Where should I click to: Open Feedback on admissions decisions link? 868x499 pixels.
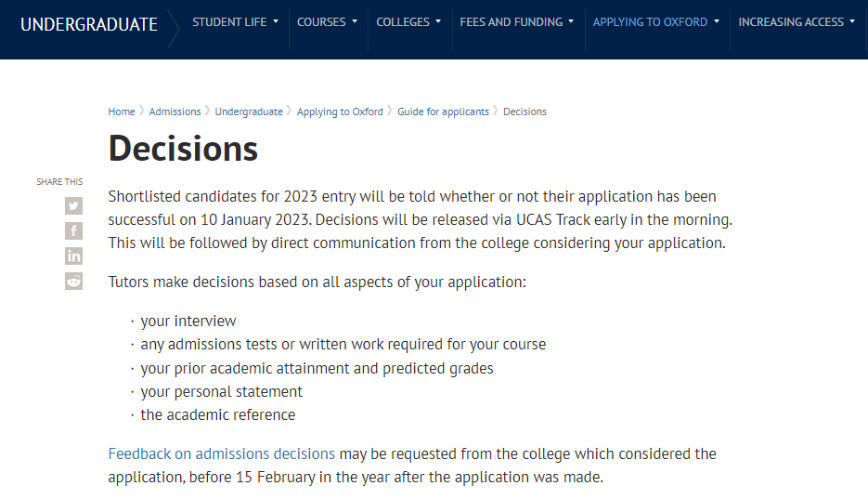221,454
